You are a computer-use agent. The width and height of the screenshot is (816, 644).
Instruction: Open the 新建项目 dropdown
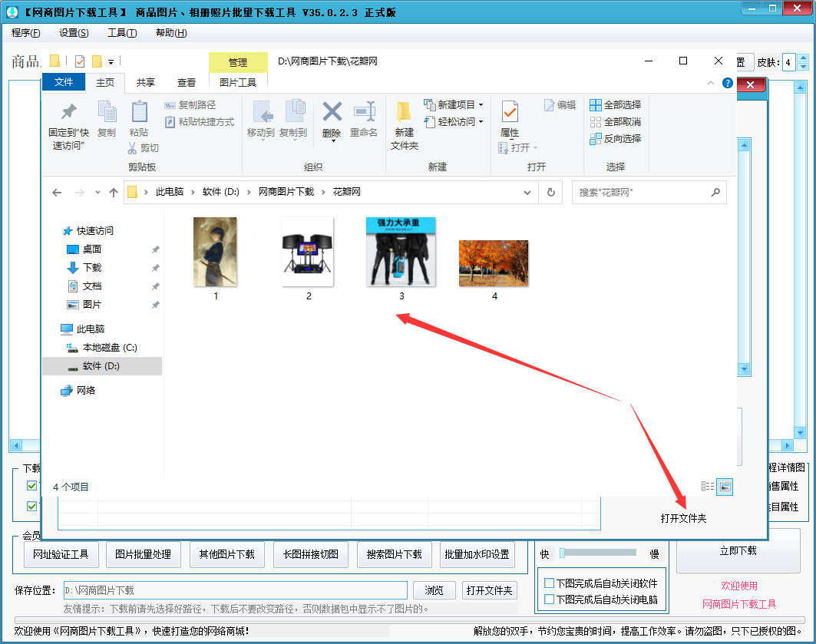481,105
